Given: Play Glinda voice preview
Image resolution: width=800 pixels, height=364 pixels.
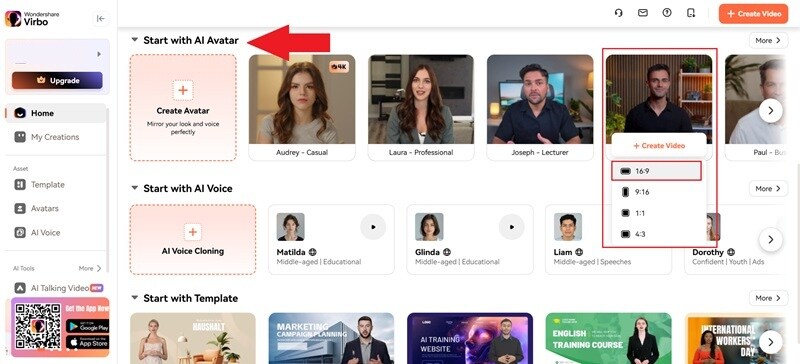Looking at the screenshot, I should click(512, 227).
